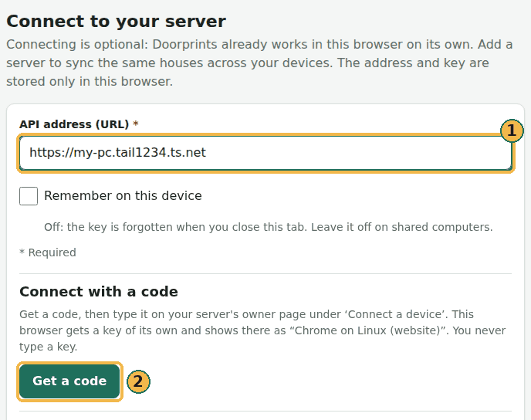
Task: Click the Get a code button
Action: click(x=69, y=381)
